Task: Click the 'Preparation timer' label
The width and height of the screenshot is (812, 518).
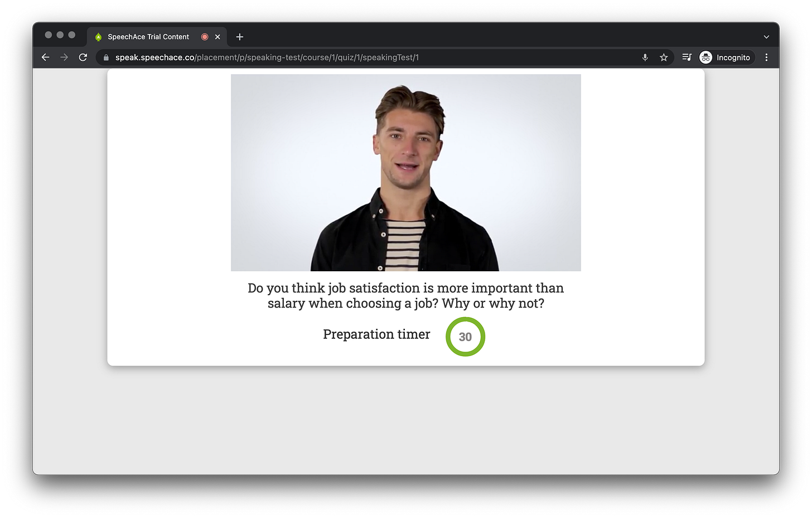Action: point(376,334)
